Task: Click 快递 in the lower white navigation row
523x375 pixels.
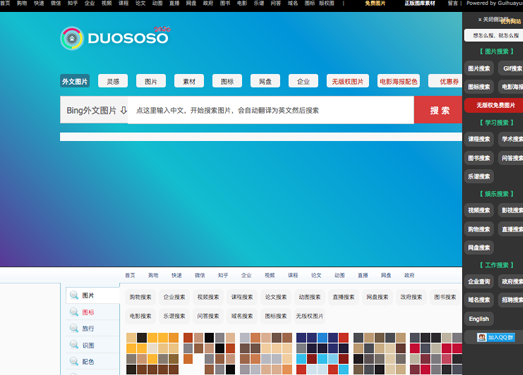Action: pyautogui.click(x=176, y=275)
